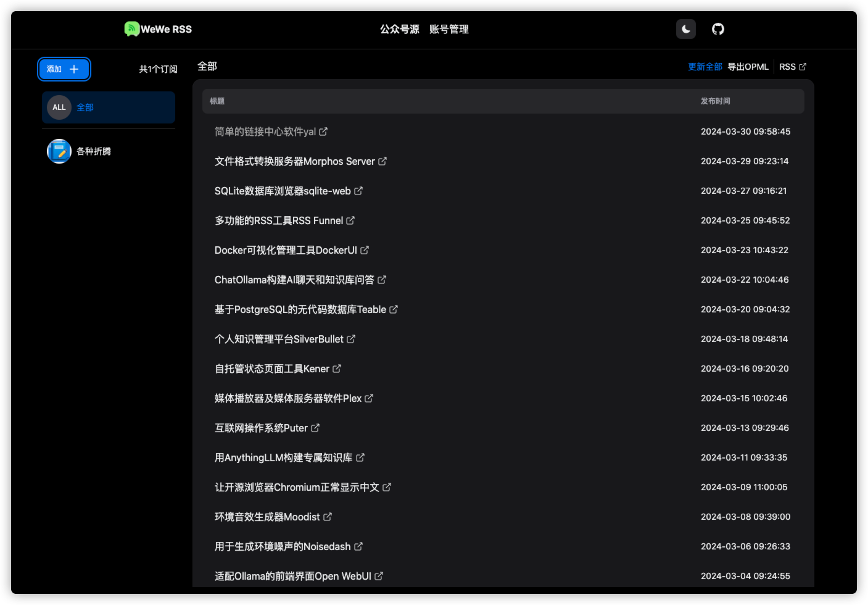
Task: Click the 标题 column header
Action: click(217, 101)
